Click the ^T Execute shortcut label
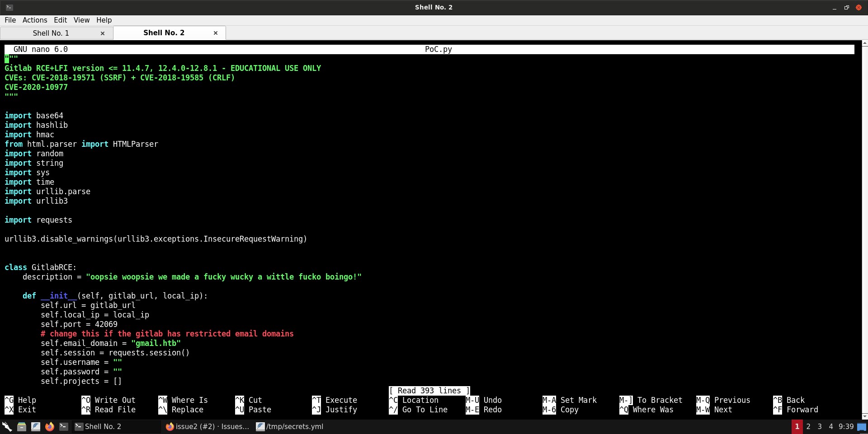This screenshot has width=868, height=434. (335, 400)
